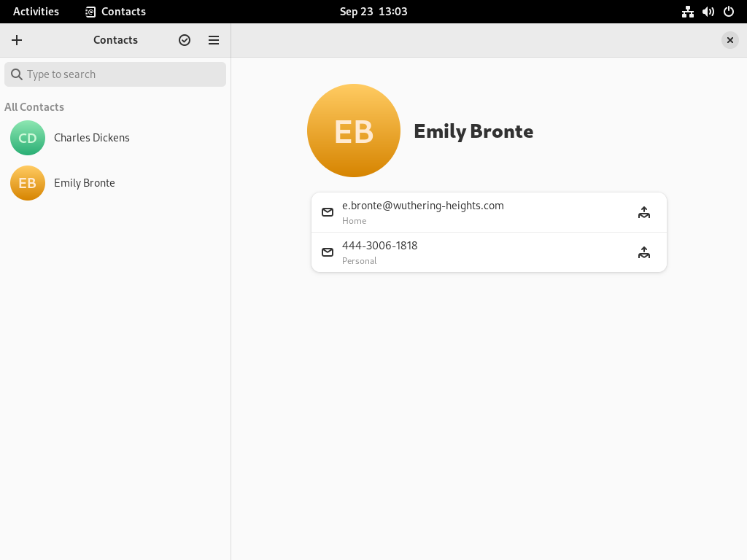Click the large EB profile avatar
This screenshot has width=747, height=560.
point(354,131)
